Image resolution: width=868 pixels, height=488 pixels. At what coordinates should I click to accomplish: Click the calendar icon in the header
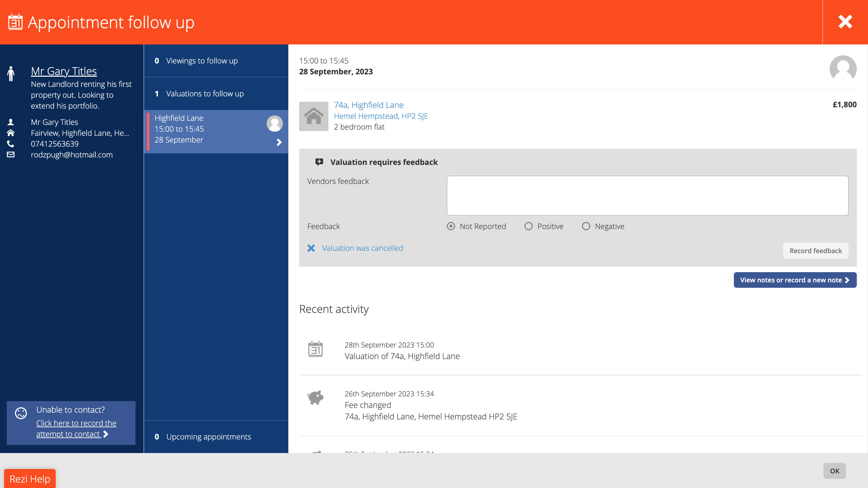click(15, 22)
